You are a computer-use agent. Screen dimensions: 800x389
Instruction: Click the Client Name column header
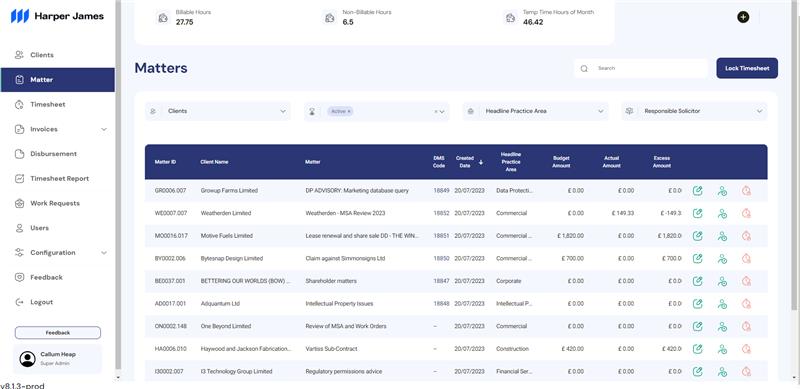point(214,162)
